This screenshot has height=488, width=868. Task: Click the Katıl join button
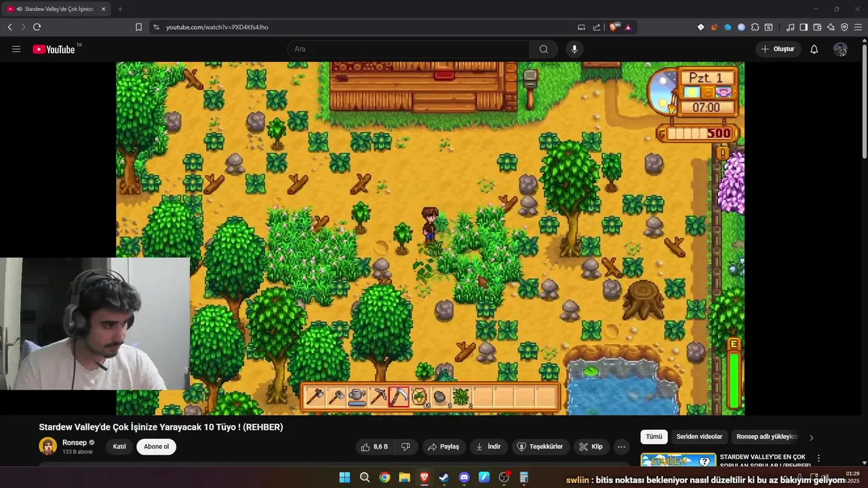[119, 447]
